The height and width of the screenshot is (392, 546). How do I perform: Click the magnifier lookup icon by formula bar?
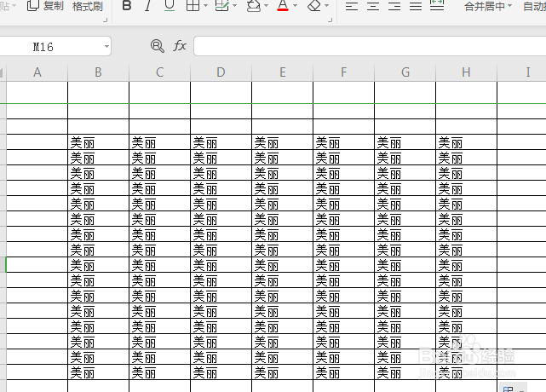point(158,46)
